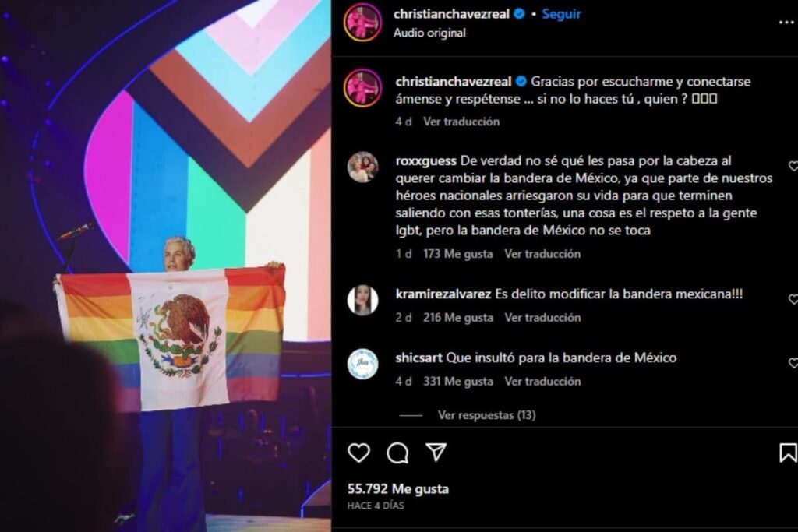Like kramirezalvarez's comment heart
This screenshot has width=798, height=532.
[x=793, y=299]
